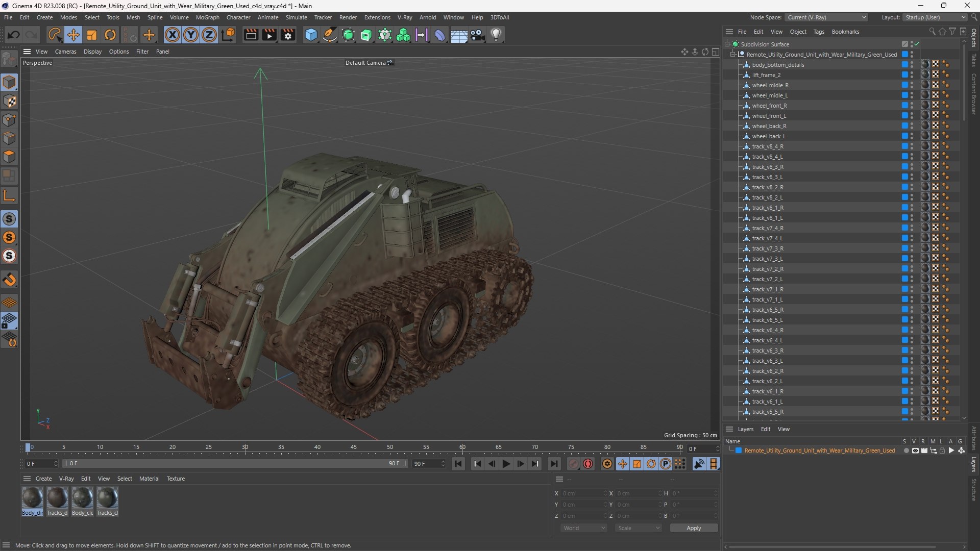Open the Node Space dropdown
This screenshot has height=551, width=980.
[826, 17]
